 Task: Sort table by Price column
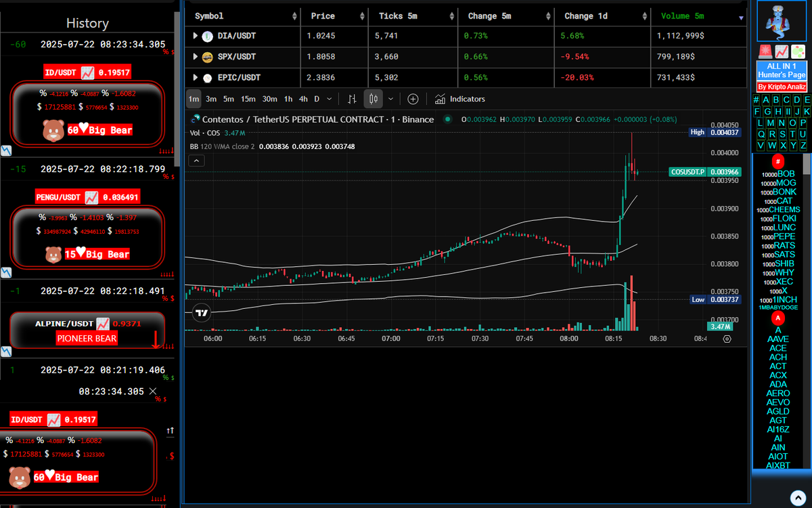coord(334,16)
